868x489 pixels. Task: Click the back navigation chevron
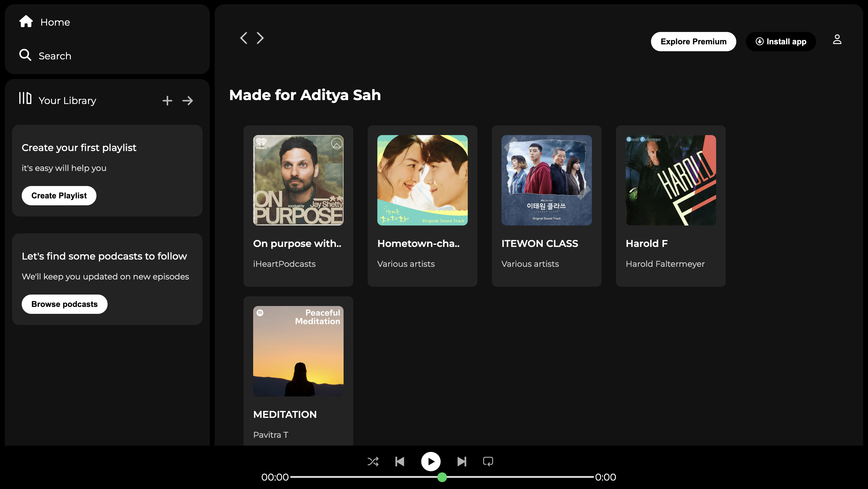(244, 38)
